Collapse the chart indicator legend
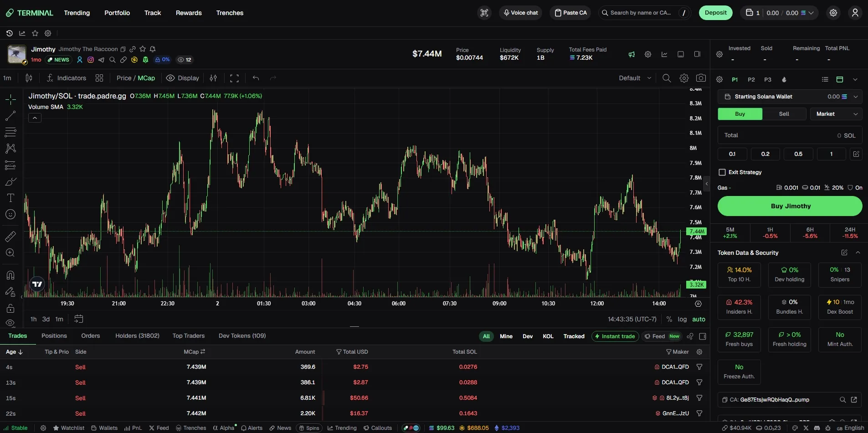This screenshot has width=868, height=433. click(x=35, y=118)
